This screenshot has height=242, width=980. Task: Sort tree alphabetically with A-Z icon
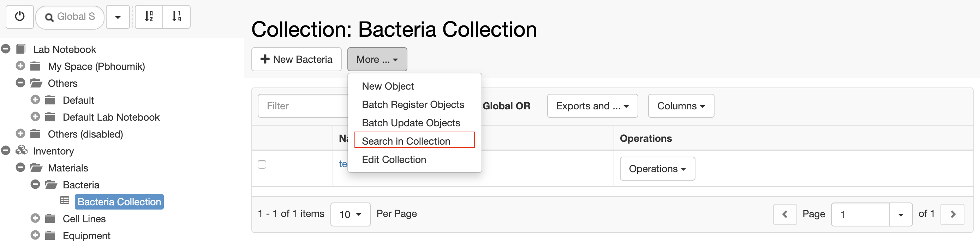click(x=149, y=17)
